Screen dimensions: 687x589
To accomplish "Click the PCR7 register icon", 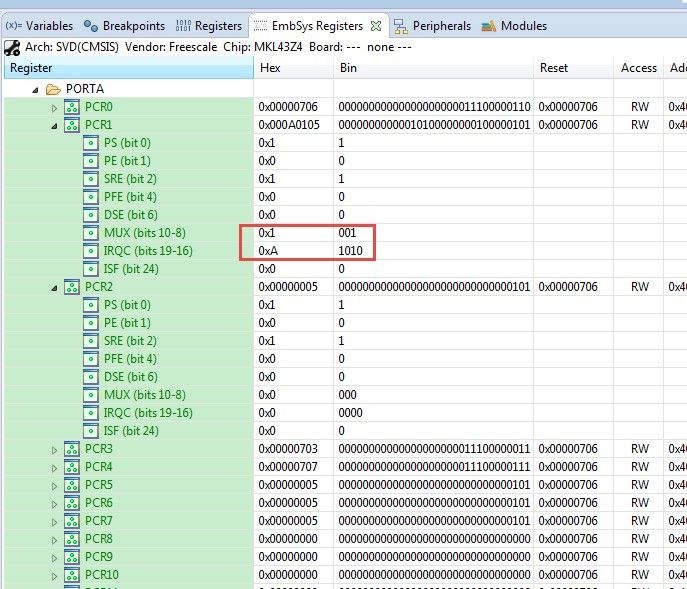I will tap(72, 521).
